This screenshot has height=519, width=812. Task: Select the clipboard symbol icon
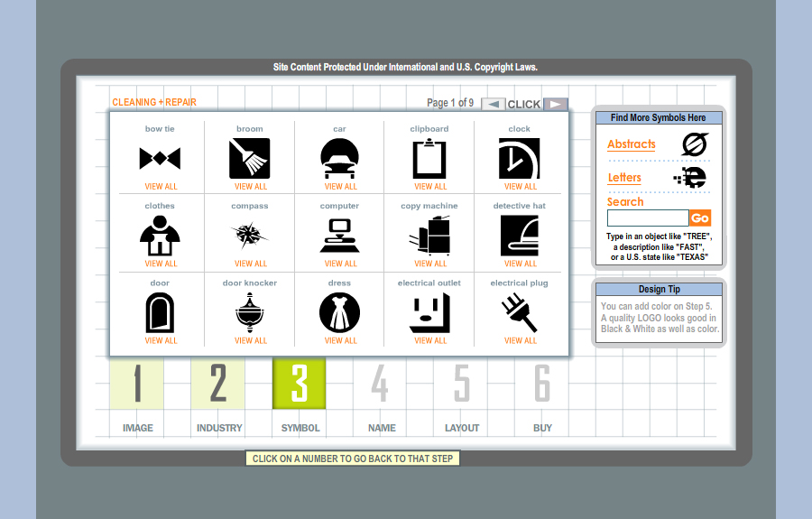tap(429, 159)
